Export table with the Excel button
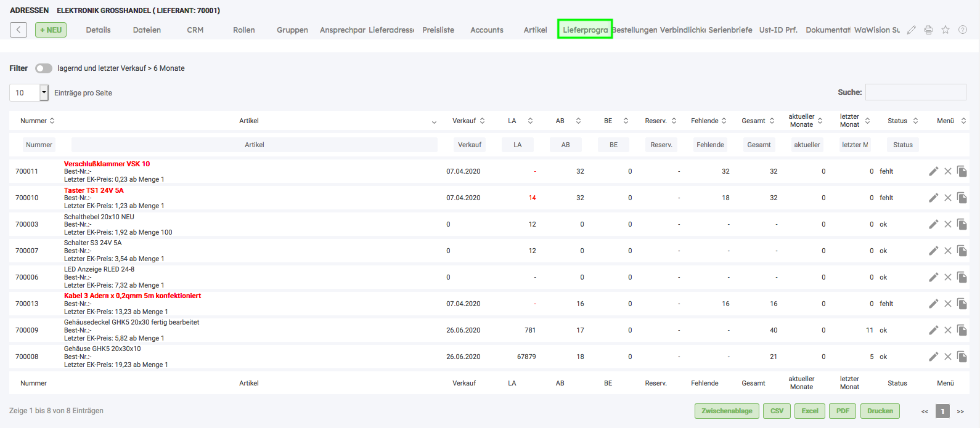This screenshot has width=980, height=428. coord(810,411)
